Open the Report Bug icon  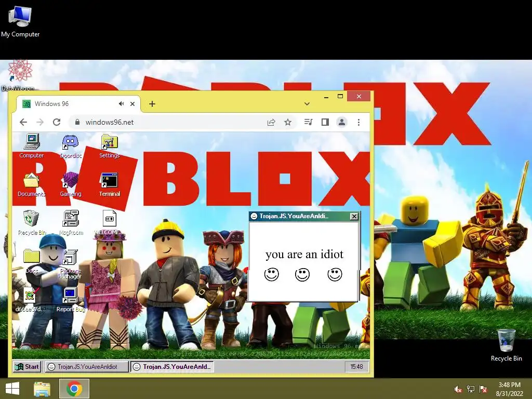point(71,300)
